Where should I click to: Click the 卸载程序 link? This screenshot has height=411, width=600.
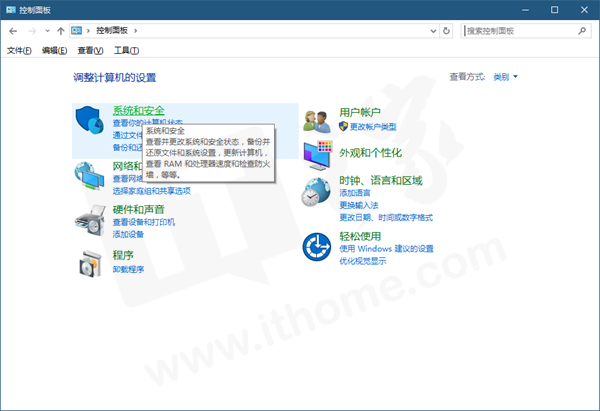128,269
